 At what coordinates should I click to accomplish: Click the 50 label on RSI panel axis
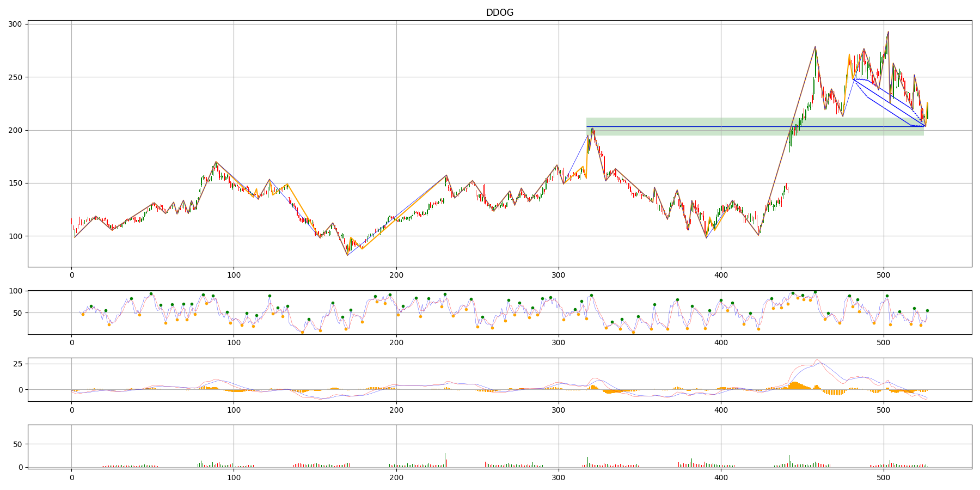tap(17, 313)
